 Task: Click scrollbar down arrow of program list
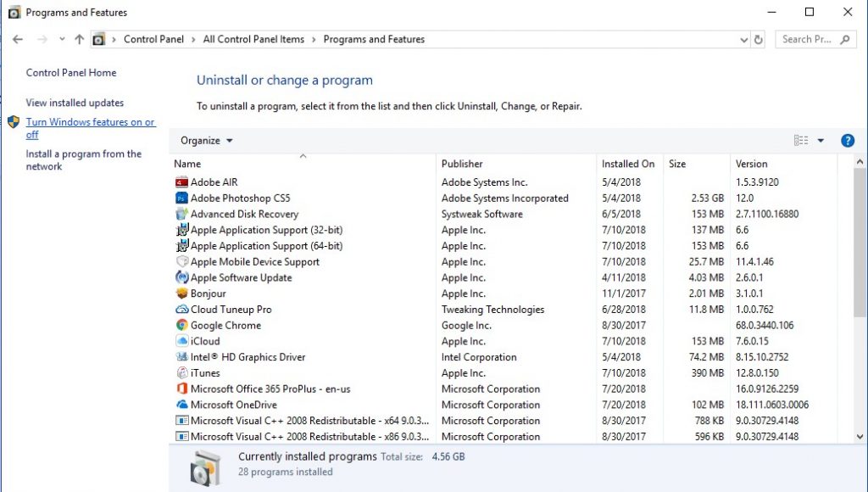click(860, 437)
